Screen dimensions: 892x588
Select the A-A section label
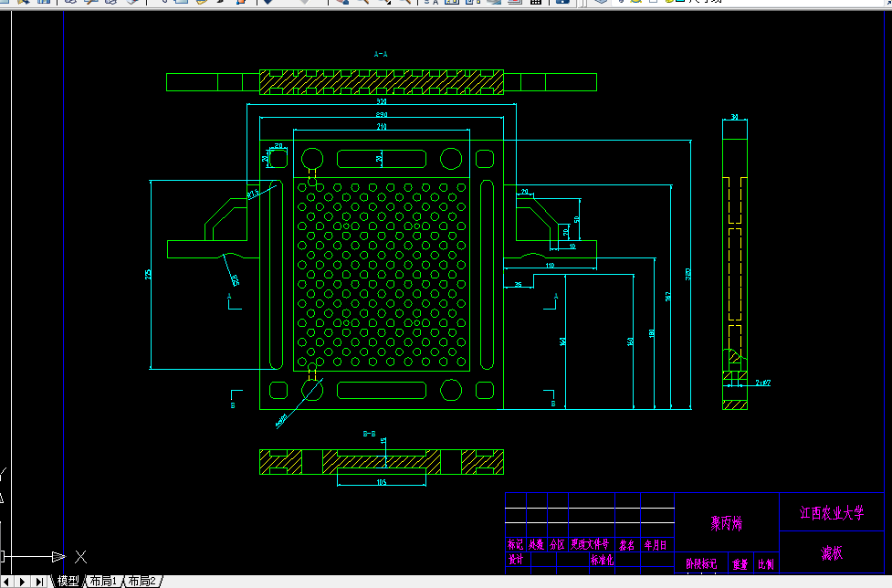[x=381, y=55]
